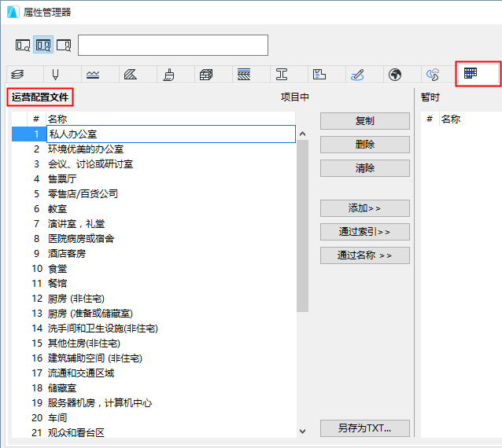502x448 pixels.
Task: Select row 观众和看台区
Action: pyautogui.click(x=153, y=432)
